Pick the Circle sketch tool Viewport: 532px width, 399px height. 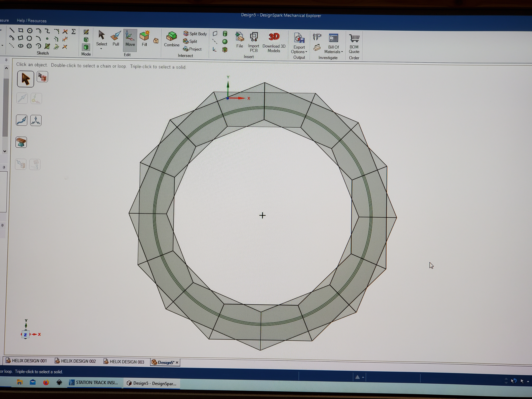(x=30, y=30)
